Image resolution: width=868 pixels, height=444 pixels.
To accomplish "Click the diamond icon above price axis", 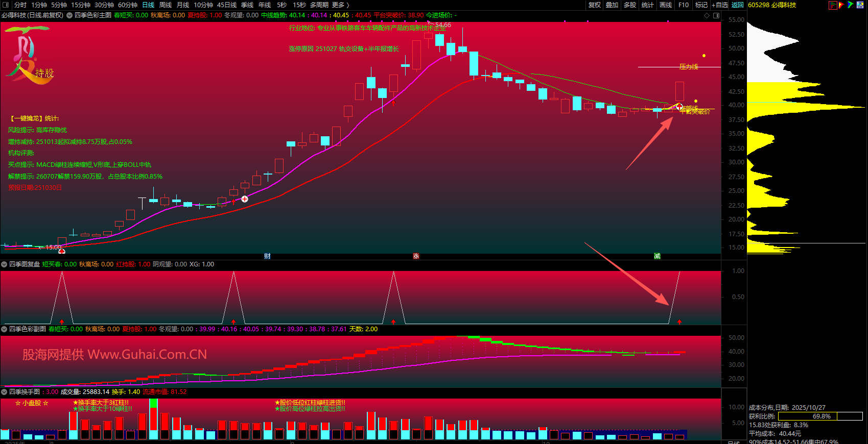I will click(707, 15).
